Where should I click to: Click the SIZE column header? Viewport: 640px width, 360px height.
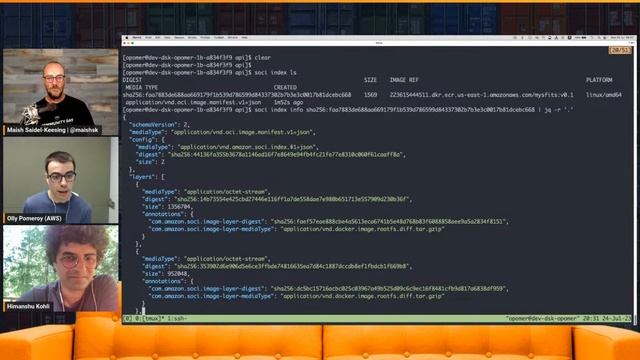[x=370, y=80]
